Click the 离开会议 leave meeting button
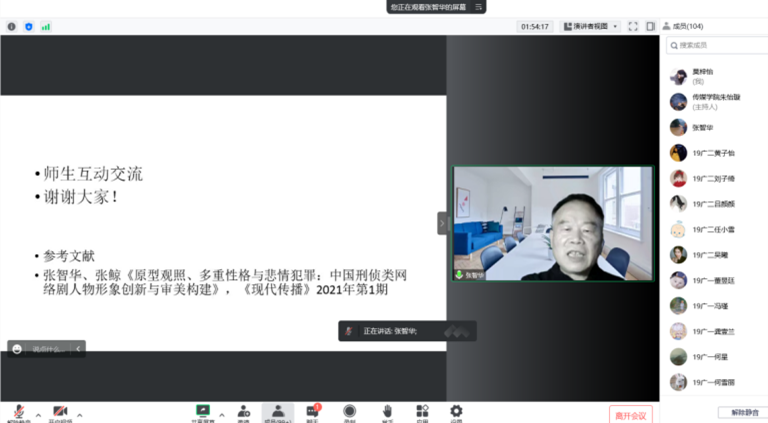 click(630, 414)
